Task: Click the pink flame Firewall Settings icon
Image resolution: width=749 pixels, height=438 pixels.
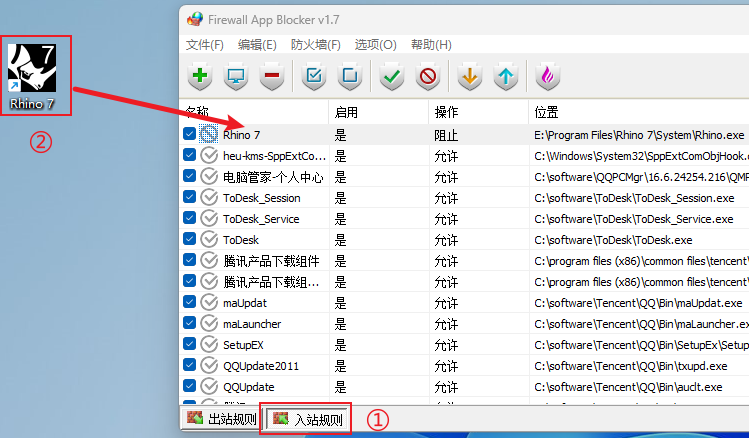Action: (547, 76)
